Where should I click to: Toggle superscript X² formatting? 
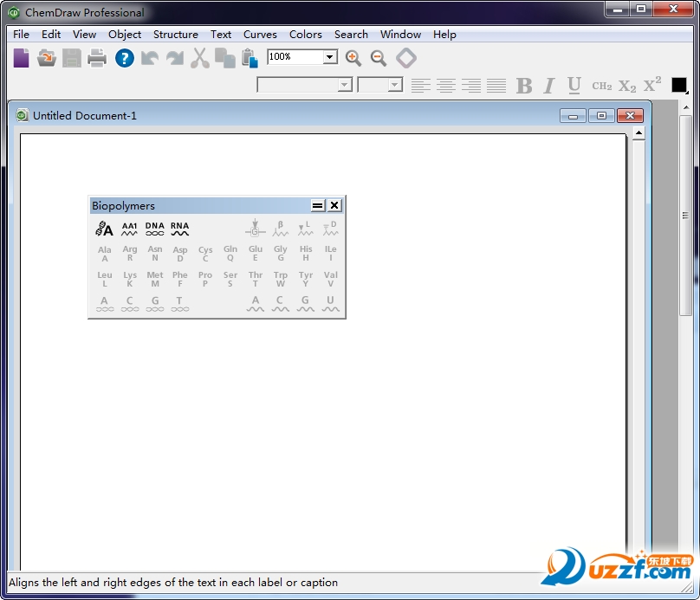coord(652,84)
